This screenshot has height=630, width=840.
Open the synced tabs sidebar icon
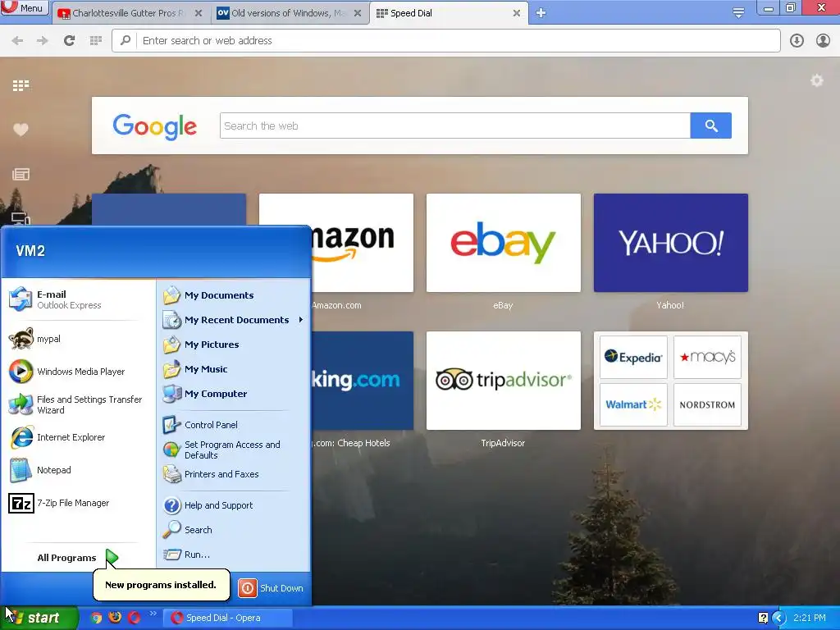tap(21, 218)
